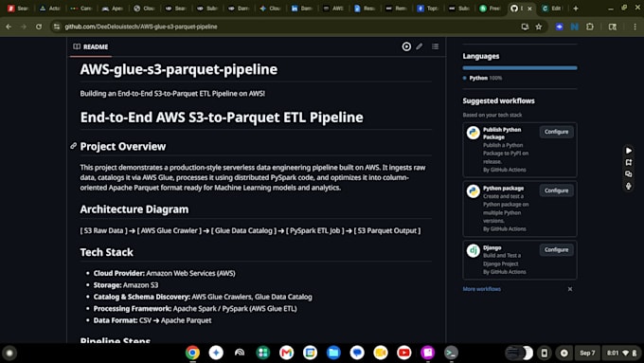Configure the Publish Python Package workflow
The height and width of the screenshot is (363, 644).
pos(557,132)
